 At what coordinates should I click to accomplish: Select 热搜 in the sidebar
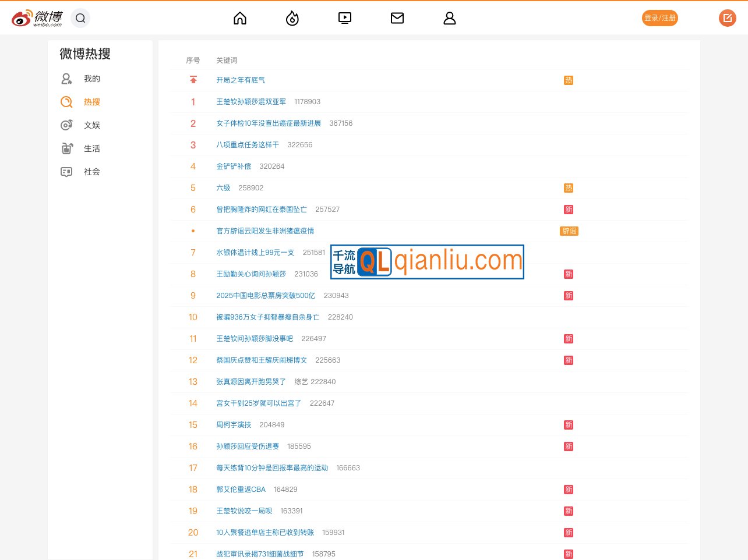click(91, 102)
